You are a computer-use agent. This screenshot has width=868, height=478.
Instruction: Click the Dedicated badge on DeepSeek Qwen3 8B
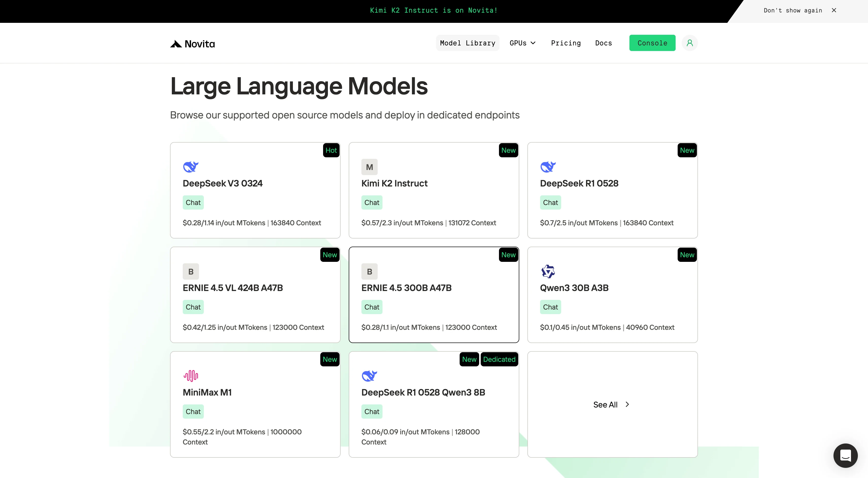click(x=499, y=359)
